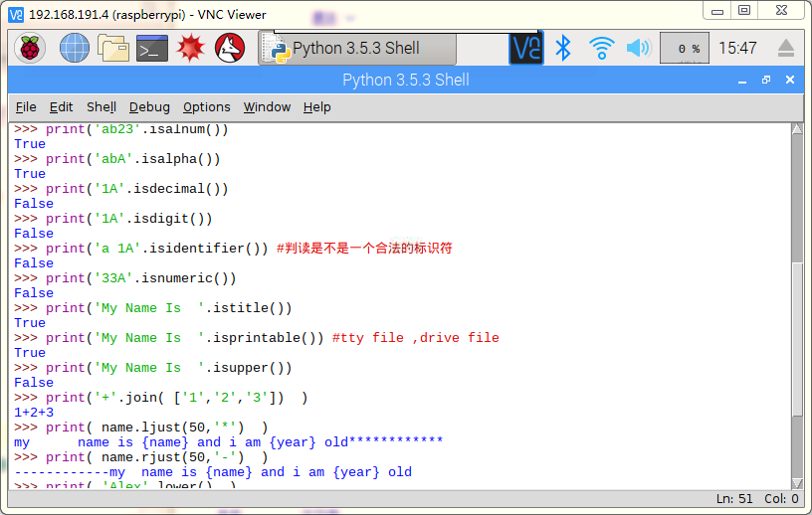Open the Bluetooth tray menu

click(x=563, y=48)
